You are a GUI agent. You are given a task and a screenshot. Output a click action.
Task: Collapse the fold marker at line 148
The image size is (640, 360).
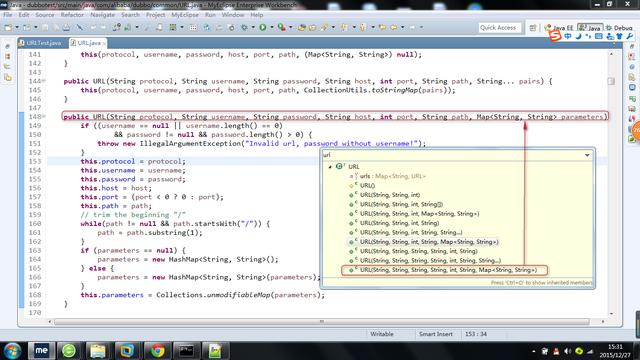coord(44,116)
